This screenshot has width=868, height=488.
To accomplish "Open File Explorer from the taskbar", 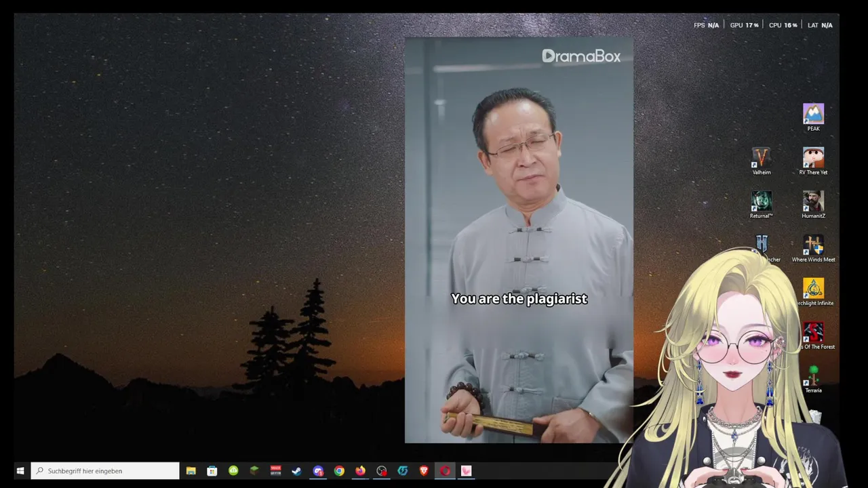I will point(191,470).
